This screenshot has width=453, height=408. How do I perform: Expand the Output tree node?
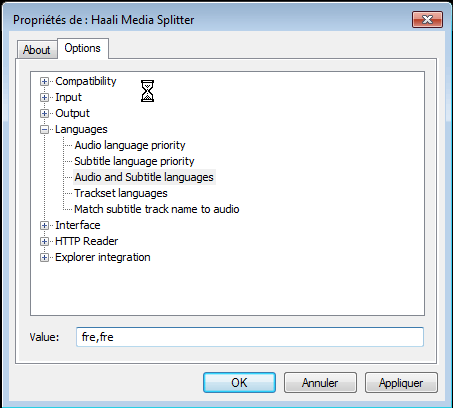click(x=44, y=113)
